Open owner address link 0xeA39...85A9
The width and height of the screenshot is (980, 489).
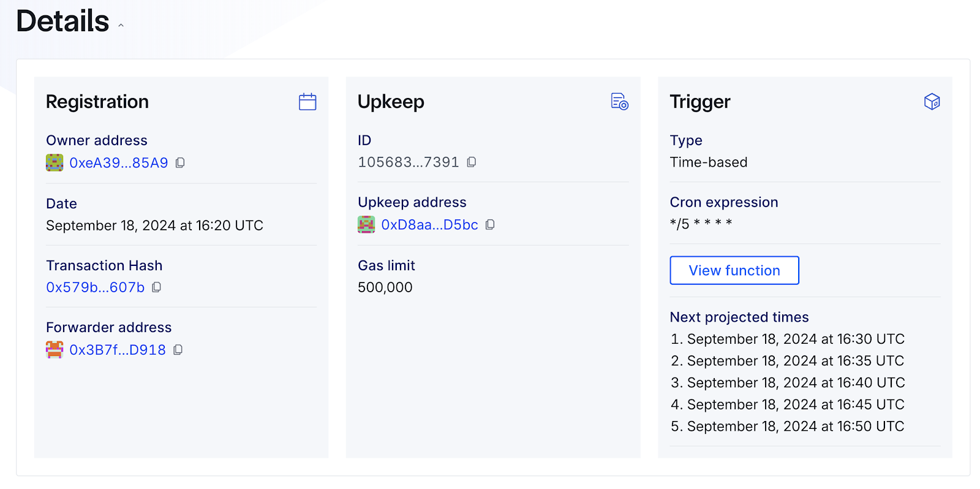click(118, 163)
